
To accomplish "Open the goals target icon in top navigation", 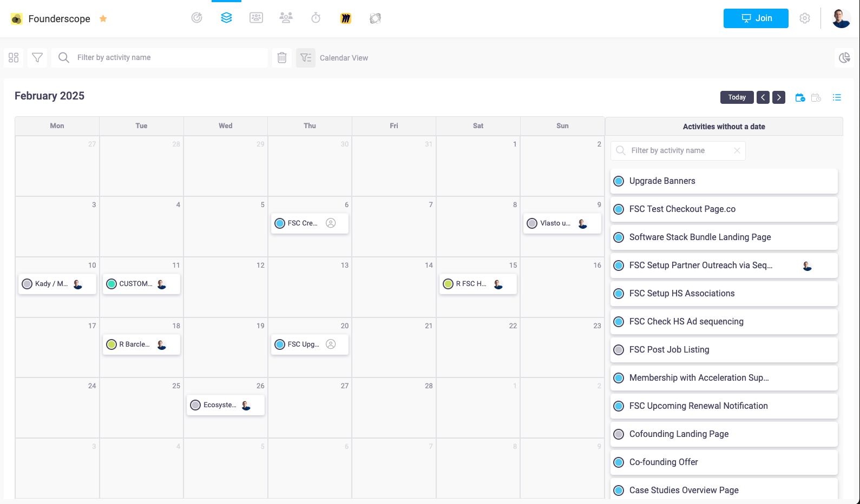I will [197, 18].
